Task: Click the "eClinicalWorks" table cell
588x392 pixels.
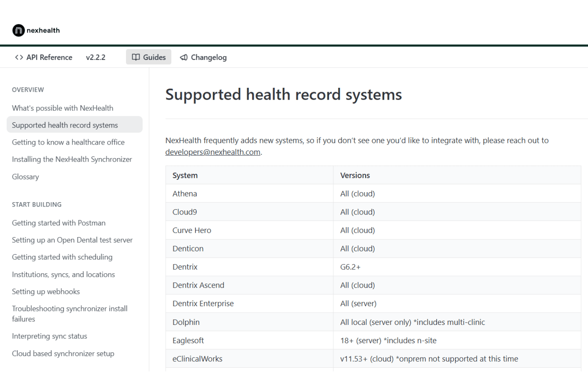Action: (x=250, y=359)
